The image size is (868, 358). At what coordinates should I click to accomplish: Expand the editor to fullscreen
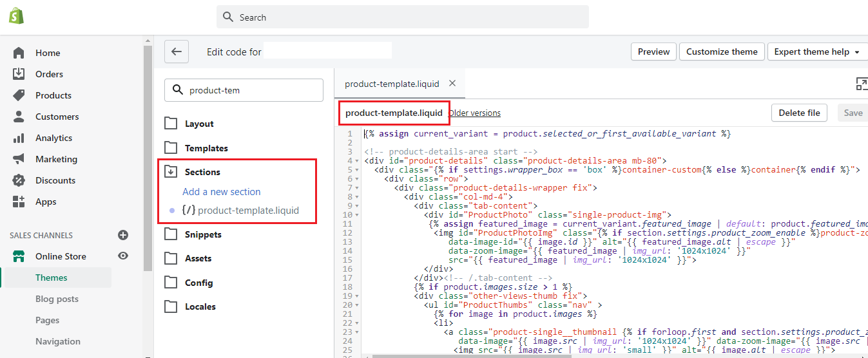861,84
